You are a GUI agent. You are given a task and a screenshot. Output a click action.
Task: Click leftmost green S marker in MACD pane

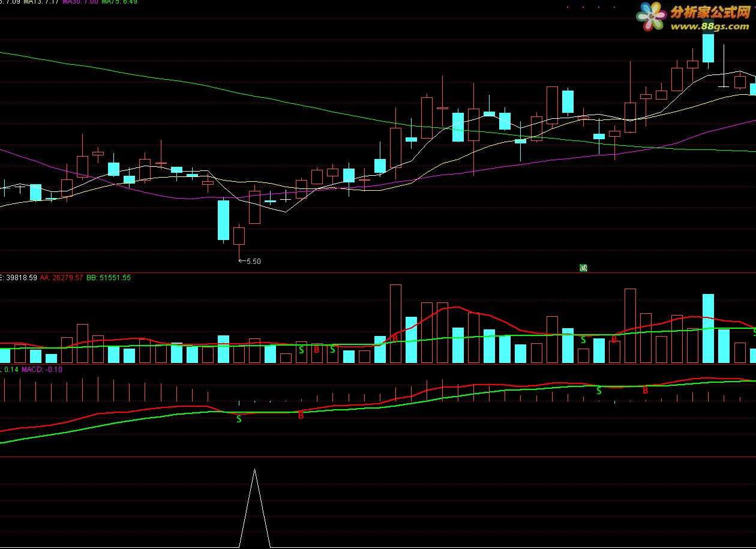click(239, 419)
